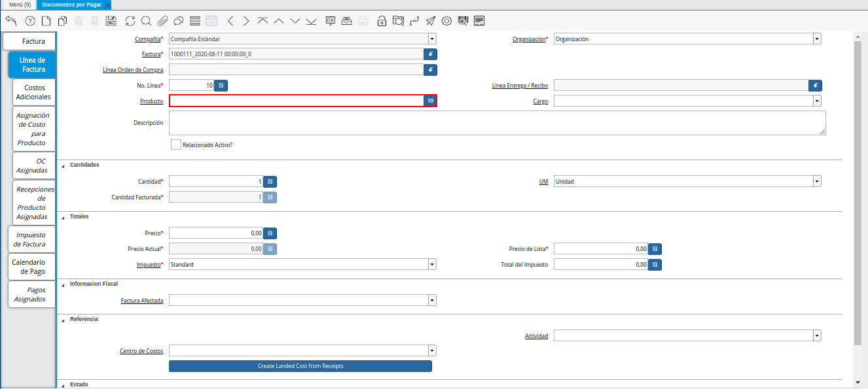Open the chat bubbles icon
The height and width of the screenshot is (389, 868).
pyautogui.click(x=179, y=21)
